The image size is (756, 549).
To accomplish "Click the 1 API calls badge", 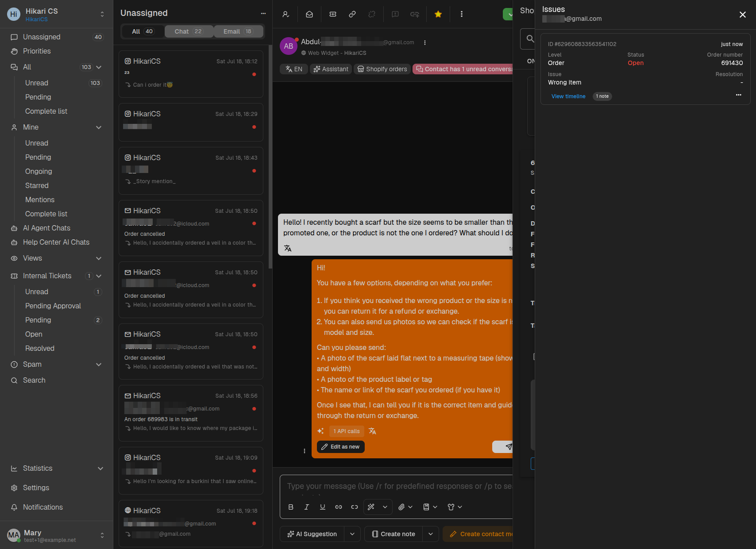I will click(x=347, y=431).
